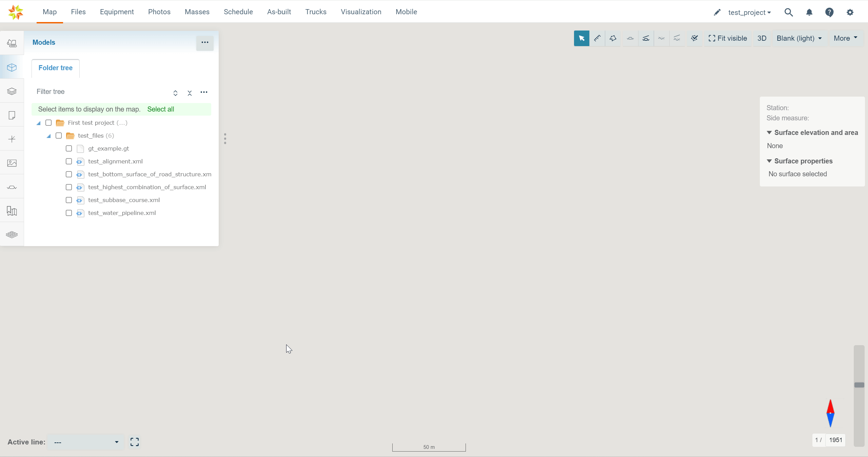The width and height of the screenshot is (868, 457).
Task: Click the fullscreen icon beside Active line
Action: point(135,442)
